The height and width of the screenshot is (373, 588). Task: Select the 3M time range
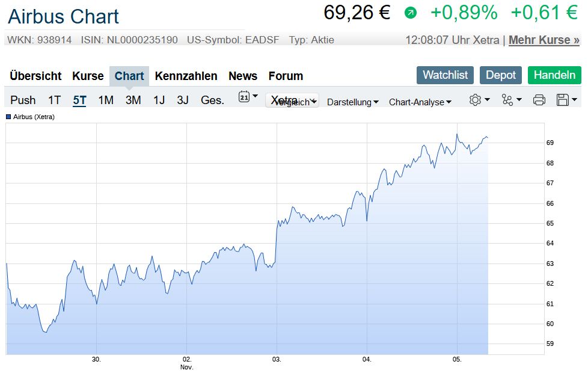tap(133, 100)
